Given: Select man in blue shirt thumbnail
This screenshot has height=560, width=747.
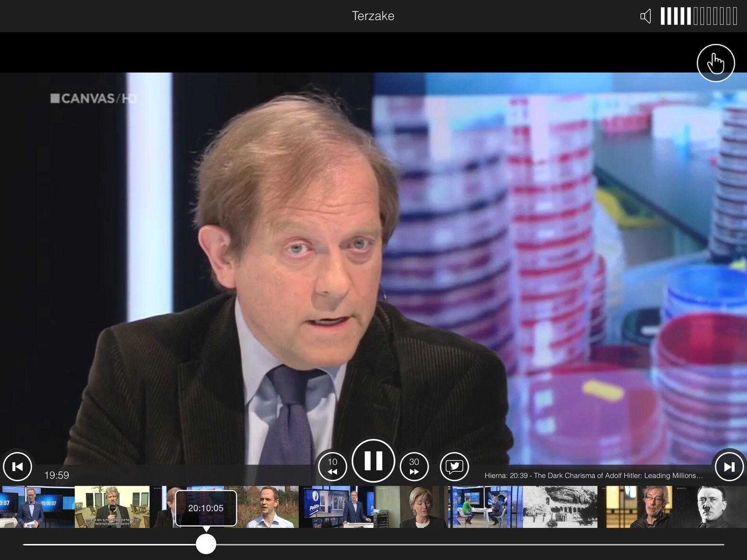Looking at the screenshot, I should (x=268, y=507).
